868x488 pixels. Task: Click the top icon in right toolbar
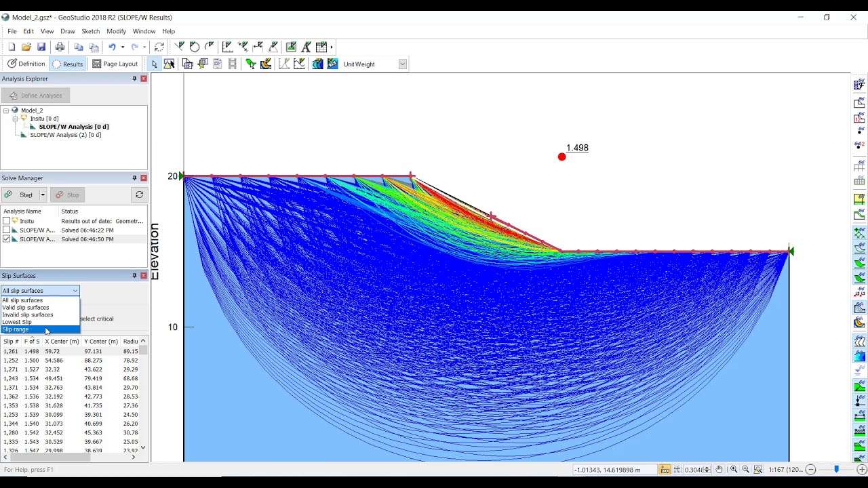(859, 85)
